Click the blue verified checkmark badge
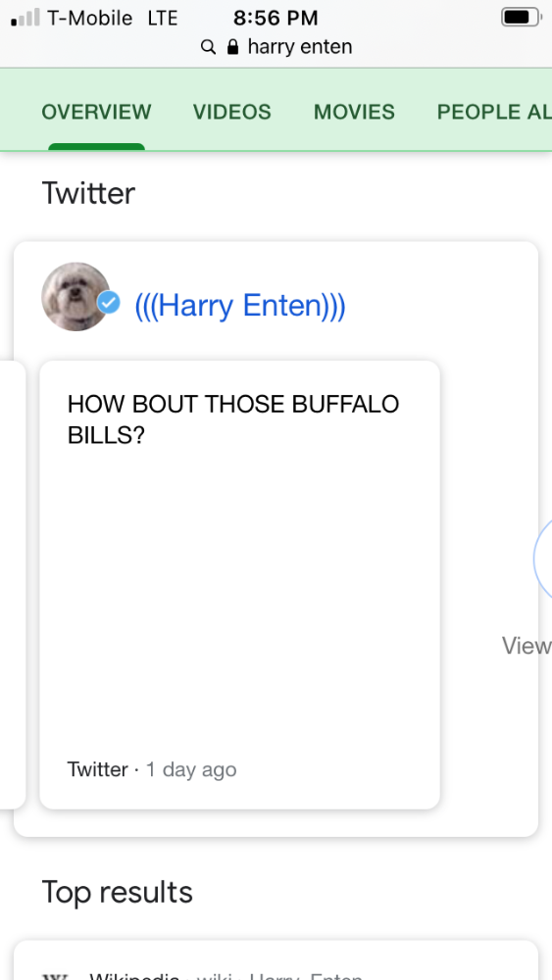The image size is (552, 980). [x=109, y=303]
